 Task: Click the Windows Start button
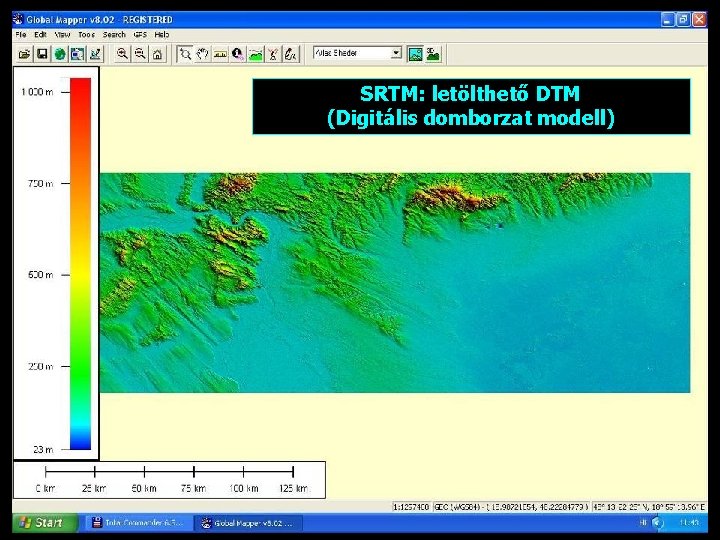click(x=45, y=523)
